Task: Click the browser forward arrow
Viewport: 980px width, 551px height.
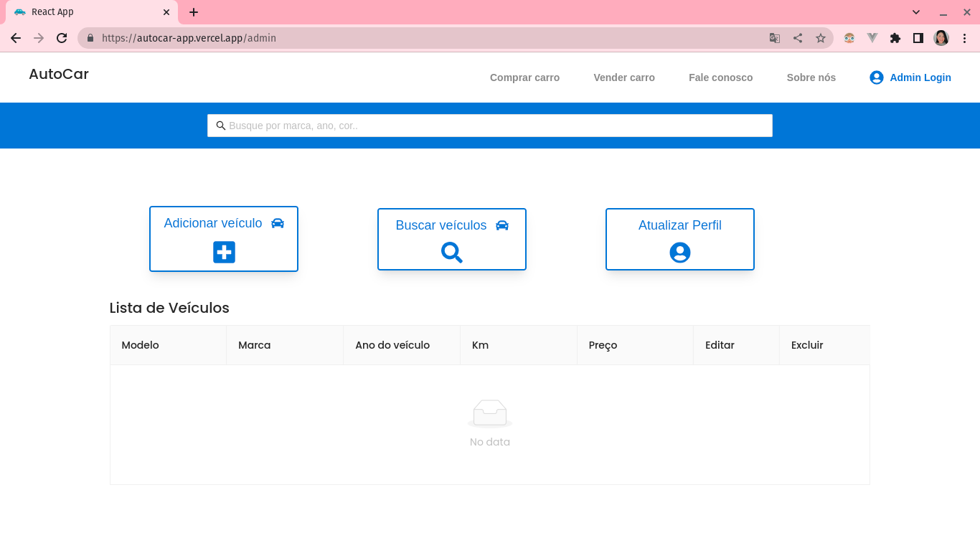Action: [x=39, y=38]
